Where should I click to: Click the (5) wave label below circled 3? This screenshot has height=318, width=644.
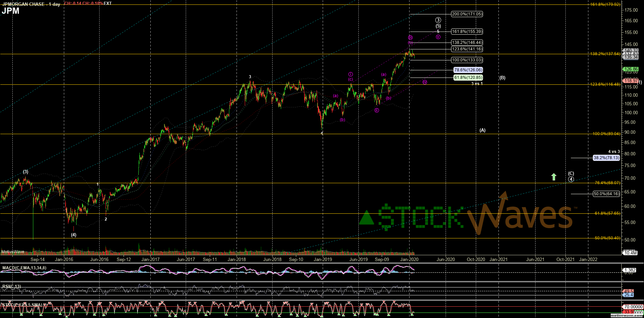[438, 26]
